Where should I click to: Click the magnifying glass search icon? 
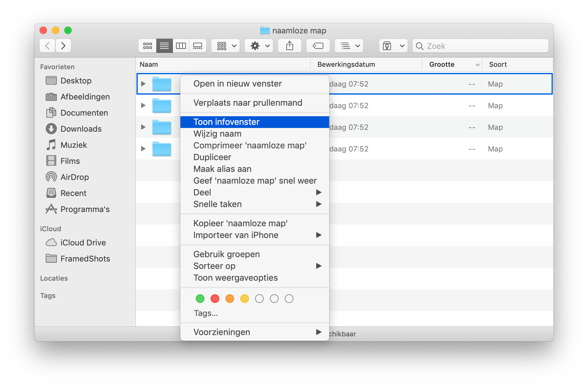[419, 46]
